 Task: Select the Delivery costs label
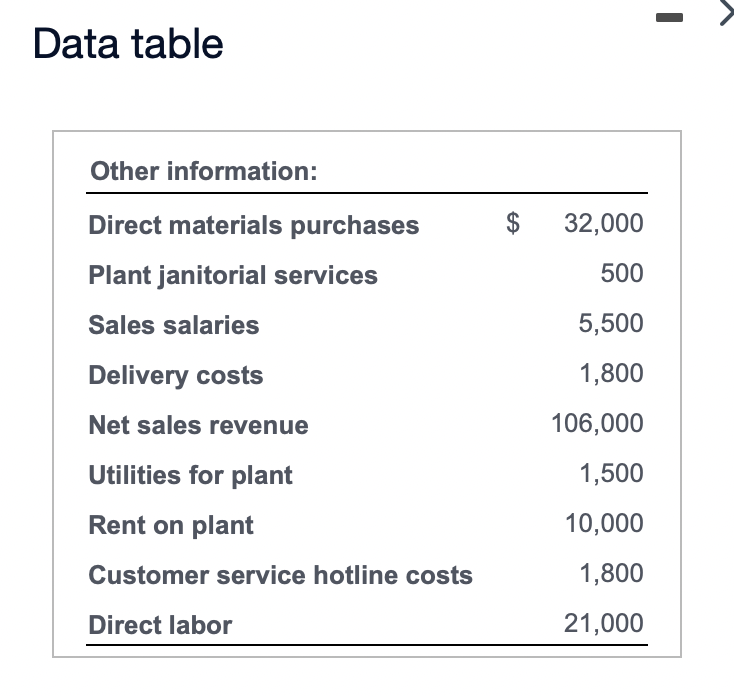coord(176,375)
